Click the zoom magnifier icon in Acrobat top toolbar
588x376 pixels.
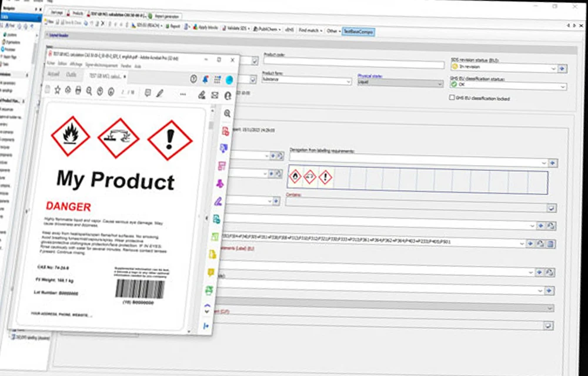pos(89,91)
